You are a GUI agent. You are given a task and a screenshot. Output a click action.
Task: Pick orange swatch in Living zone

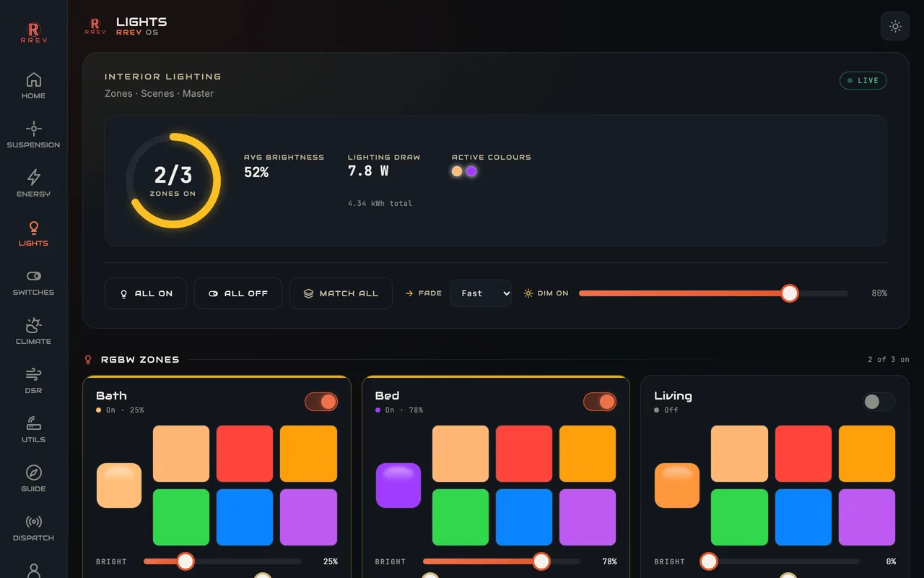click(867, 454)
